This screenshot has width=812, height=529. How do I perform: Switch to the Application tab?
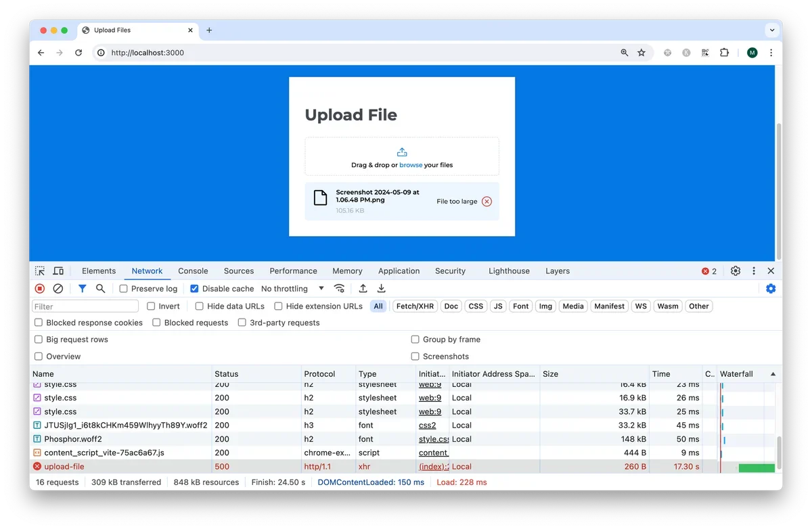pyautogui.click(x=399, y=271)
